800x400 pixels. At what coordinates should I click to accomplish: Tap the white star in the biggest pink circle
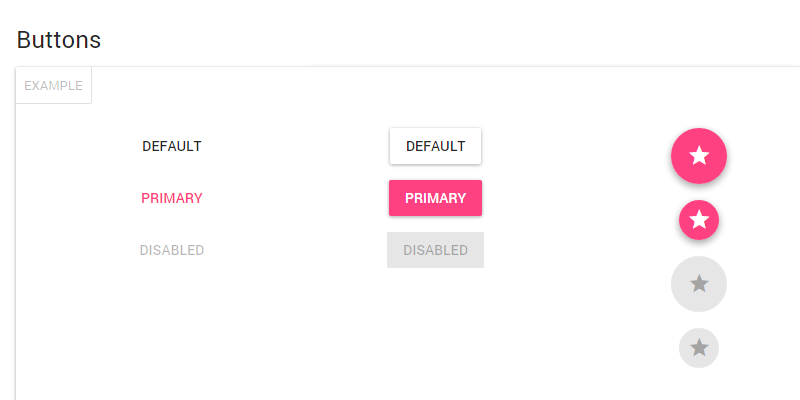699,156
